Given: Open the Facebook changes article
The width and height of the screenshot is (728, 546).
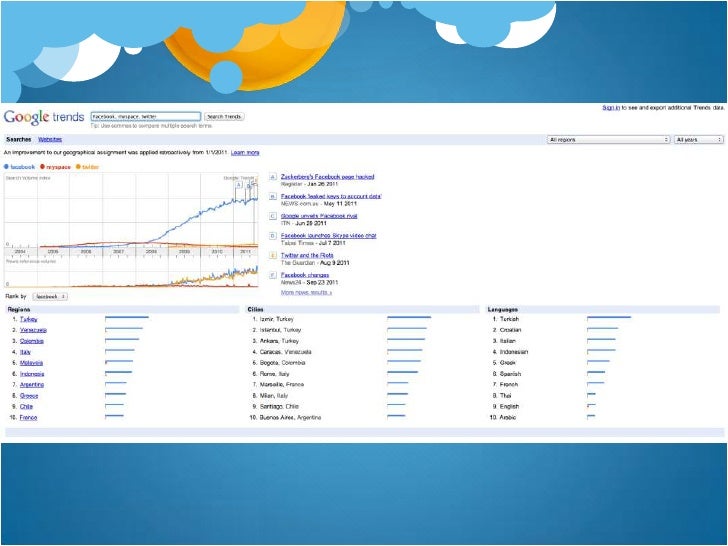Looking at the screenshot, I should coord(305,275).
